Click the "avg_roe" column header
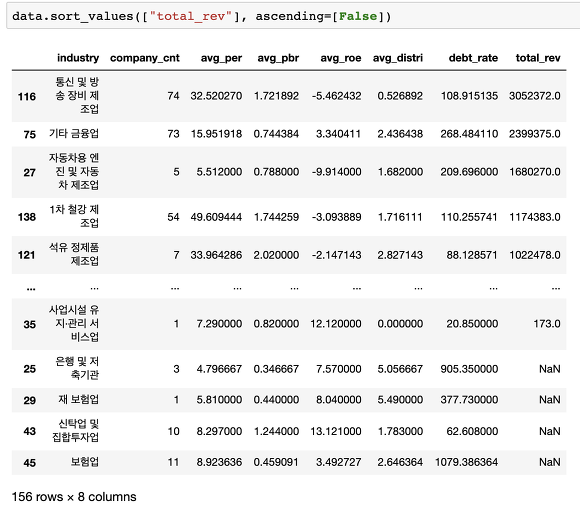Viewport: 580px width, 511px height. [x=341, y=58]
